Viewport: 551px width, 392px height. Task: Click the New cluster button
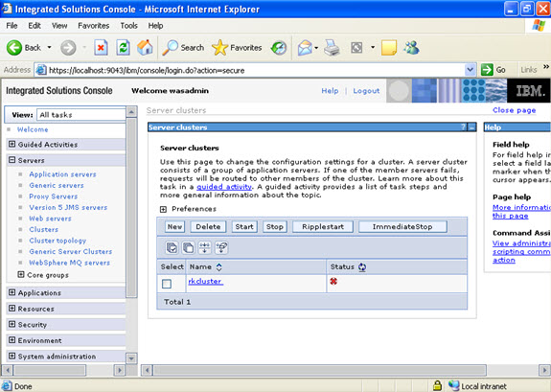(x=174, y=227)
